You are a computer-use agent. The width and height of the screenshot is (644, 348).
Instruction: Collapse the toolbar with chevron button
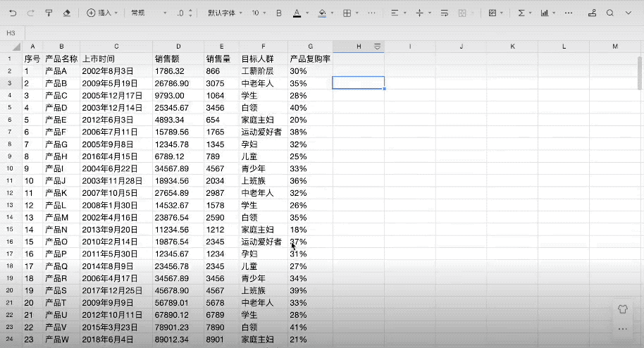point(630,13)
